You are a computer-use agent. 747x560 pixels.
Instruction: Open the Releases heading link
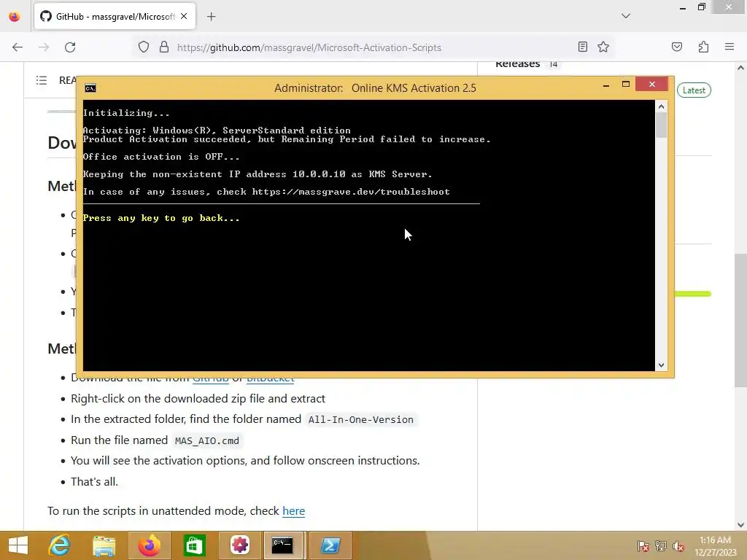517,64
